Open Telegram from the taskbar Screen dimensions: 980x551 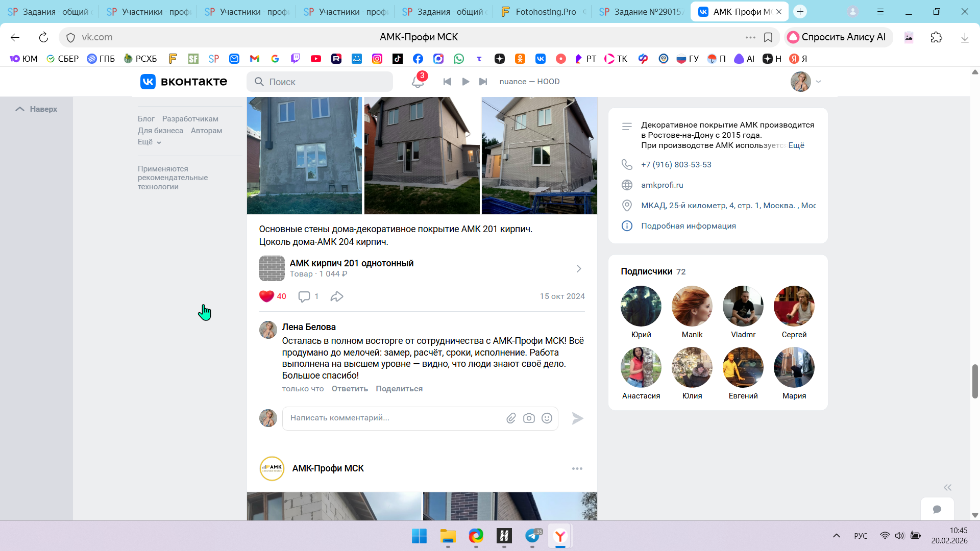[x=532, y=536]
